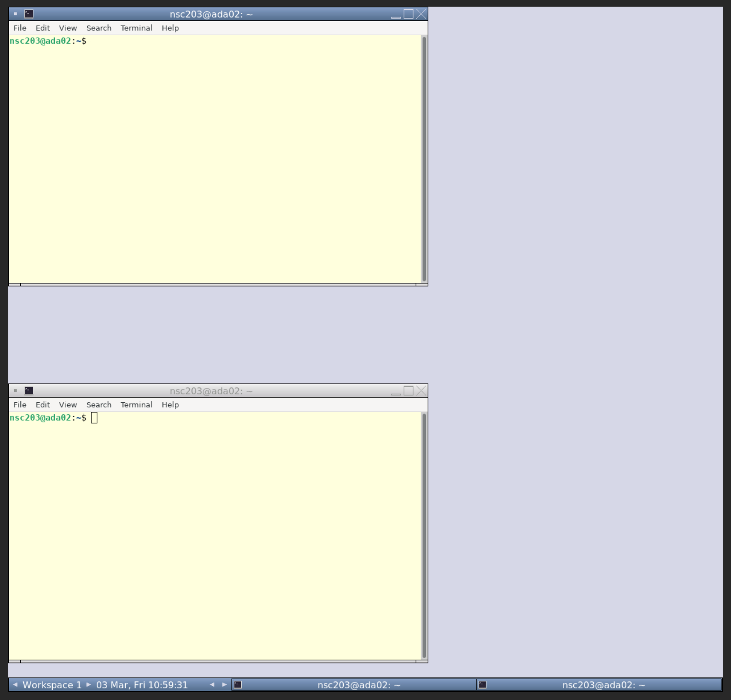The image size is (731, 700).
Task: Open the Edit menu in the bottom terminal
Action: coord(43,405)
